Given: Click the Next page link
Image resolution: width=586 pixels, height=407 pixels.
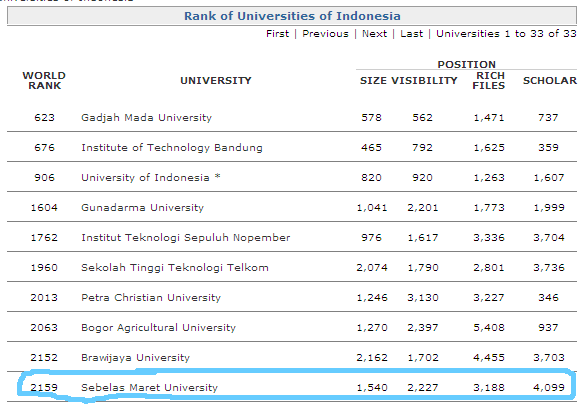Looking at the screenshot, I should click(x=374, y=34).
